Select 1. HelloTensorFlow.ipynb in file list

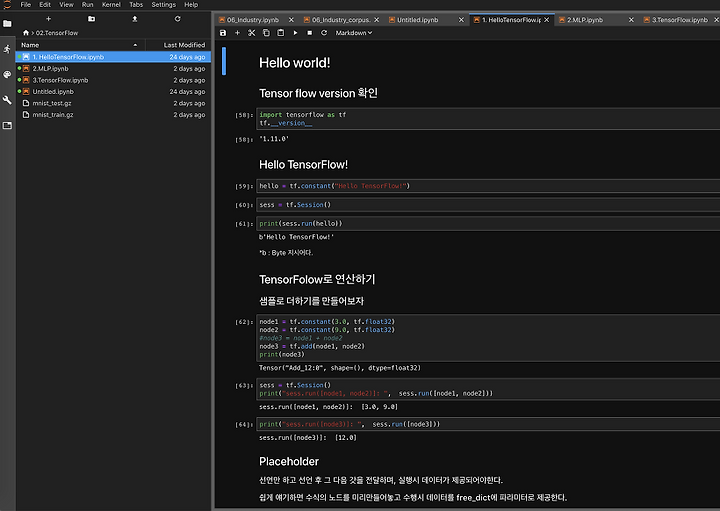[113, 57]
